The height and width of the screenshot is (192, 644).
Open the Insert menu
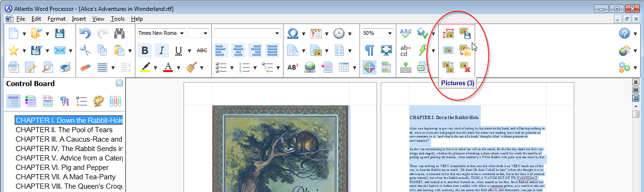click(x=79, y=19)
